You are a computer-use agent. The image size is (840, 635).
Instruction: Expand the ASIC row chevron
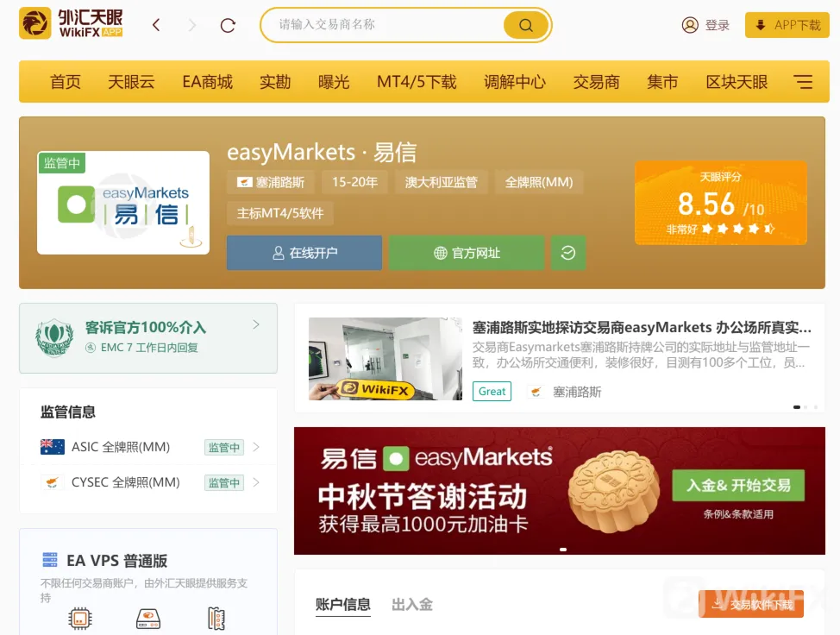point(256,447)
